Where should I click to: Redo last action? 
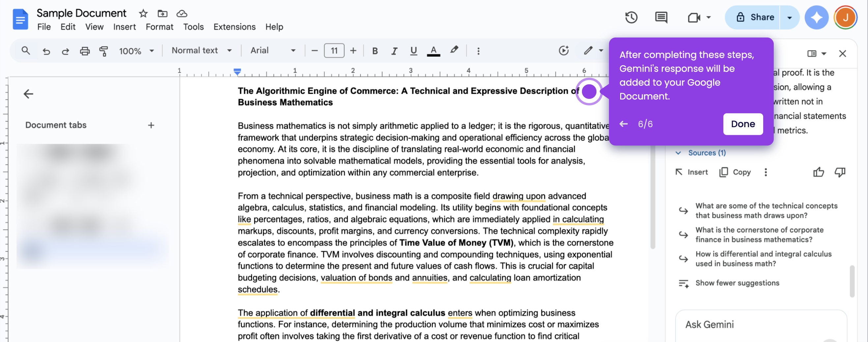(x=65, y=51)
